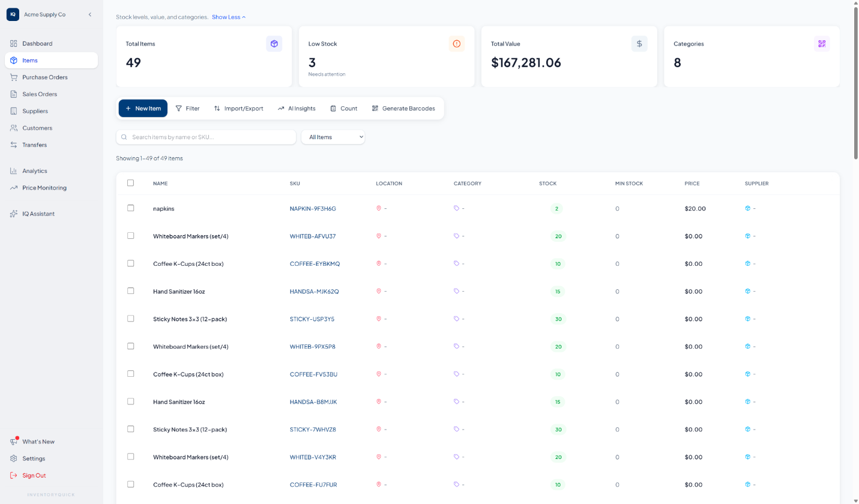
Task: Open the All Items dropdown
Action: (x=333, y=137)
